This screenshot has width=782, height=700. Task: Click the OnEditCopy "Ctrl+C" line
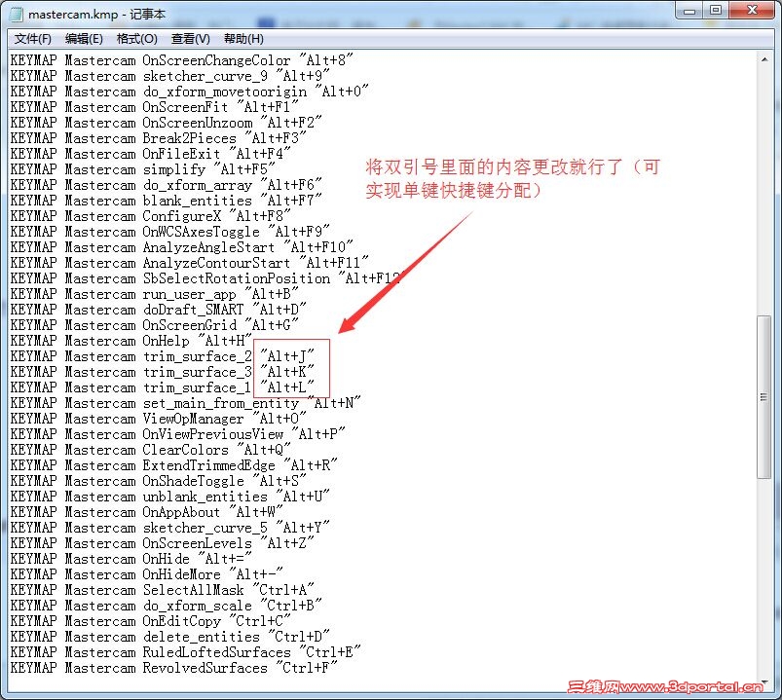point(151,621)
